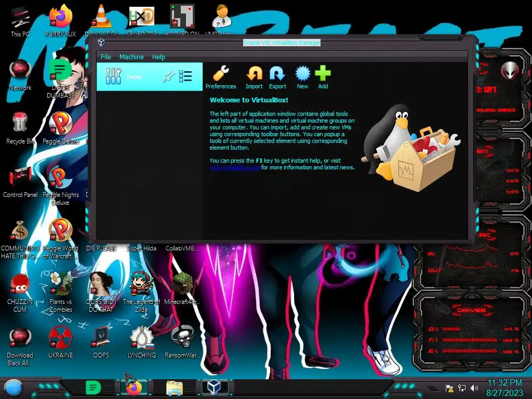Click the Start orb on the taskbar
The width and height of the screenshot is (532, 399).
click(x=14, y=388)
